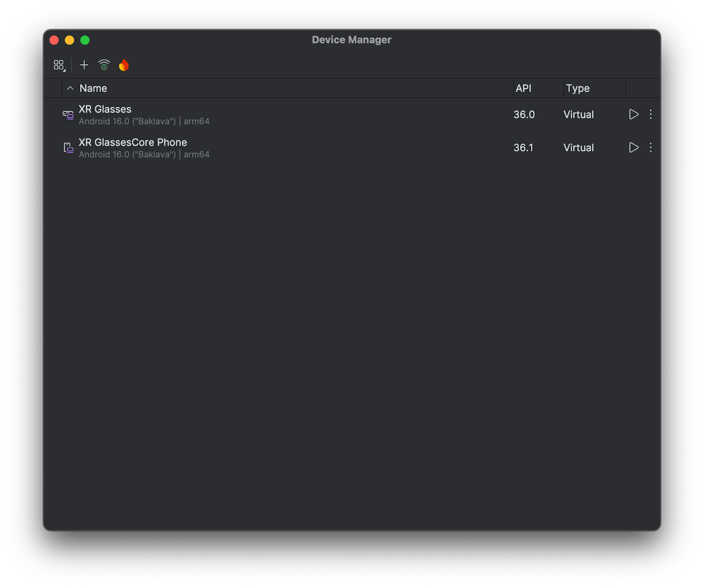Click the Name column header

click(93, 88)
